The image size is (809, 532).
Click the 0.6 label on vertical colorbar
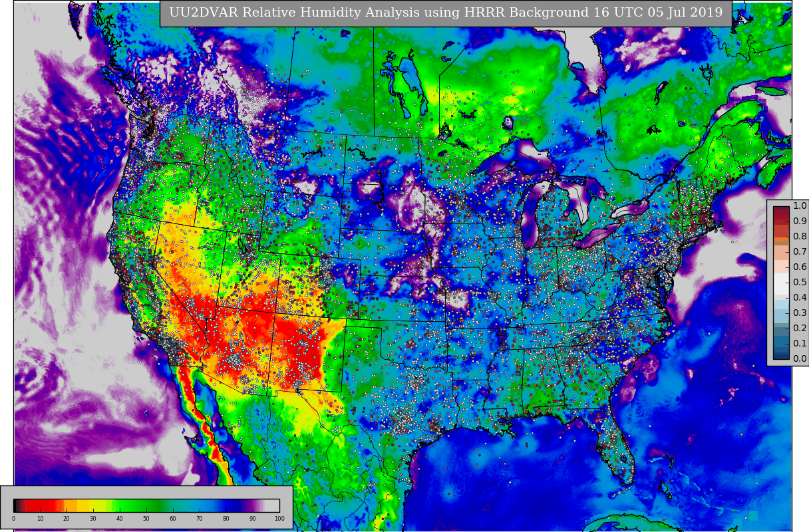point(800,267)
